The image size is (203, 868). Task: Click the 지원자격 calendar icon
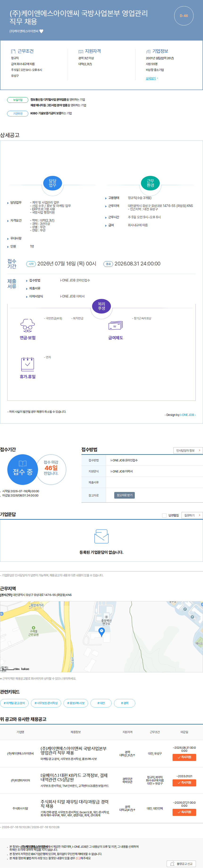80,52
